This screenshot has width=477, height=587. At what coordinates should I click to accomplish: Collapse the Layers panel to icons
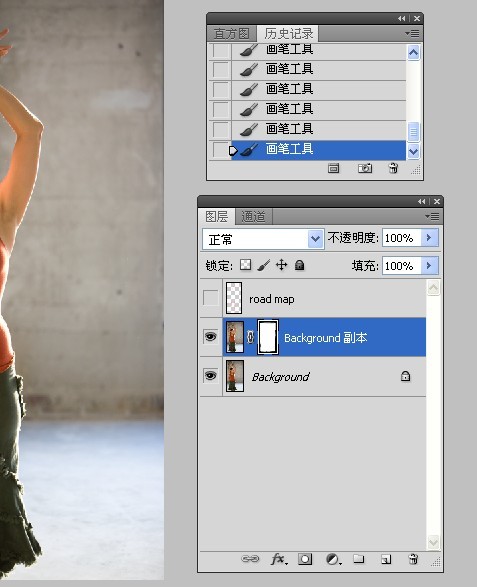pos(422,201)
